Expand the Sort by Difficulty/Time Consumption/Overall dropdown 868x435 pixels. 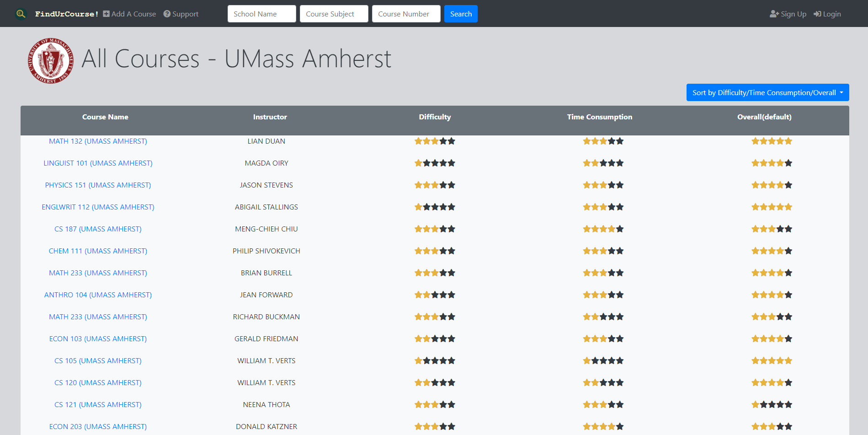tap(768, 92)
